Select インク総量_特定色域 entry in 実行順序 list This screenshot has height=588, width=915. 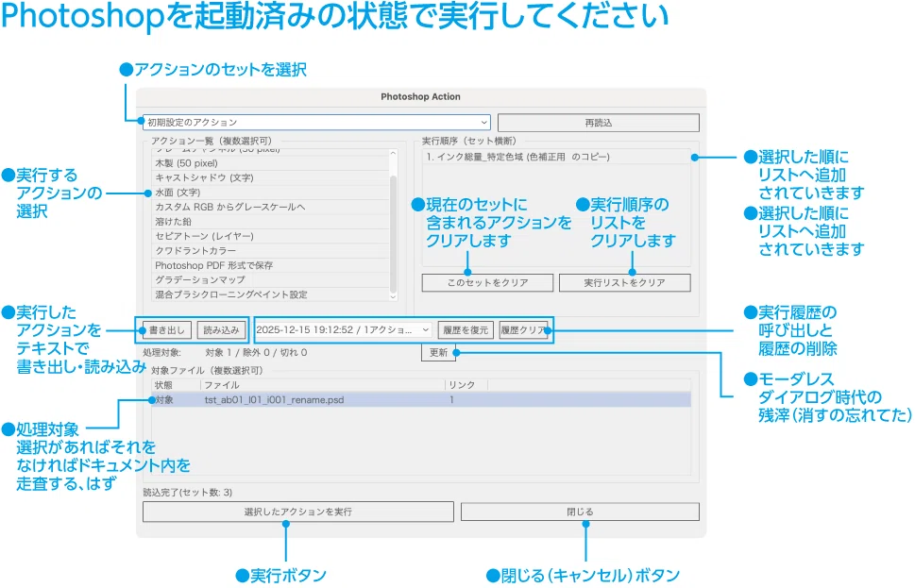[x=556, y=157]
